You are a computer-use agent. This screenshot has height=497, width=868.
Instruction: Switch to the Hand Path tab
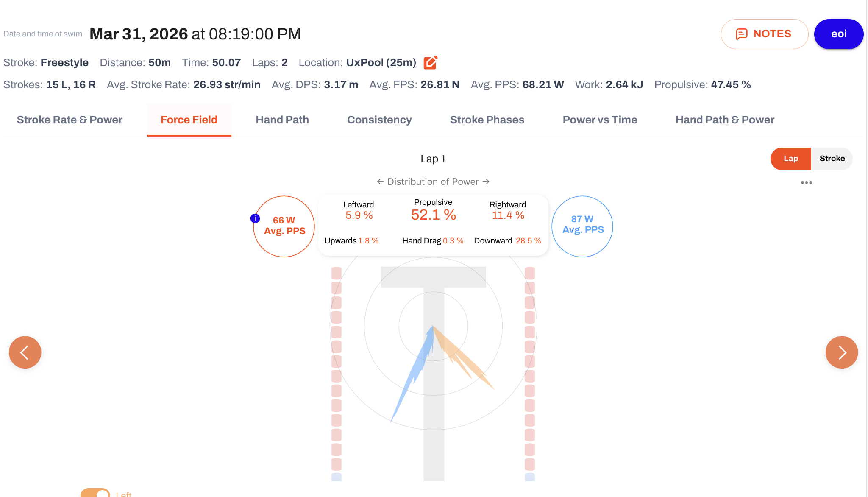(282, 120)
